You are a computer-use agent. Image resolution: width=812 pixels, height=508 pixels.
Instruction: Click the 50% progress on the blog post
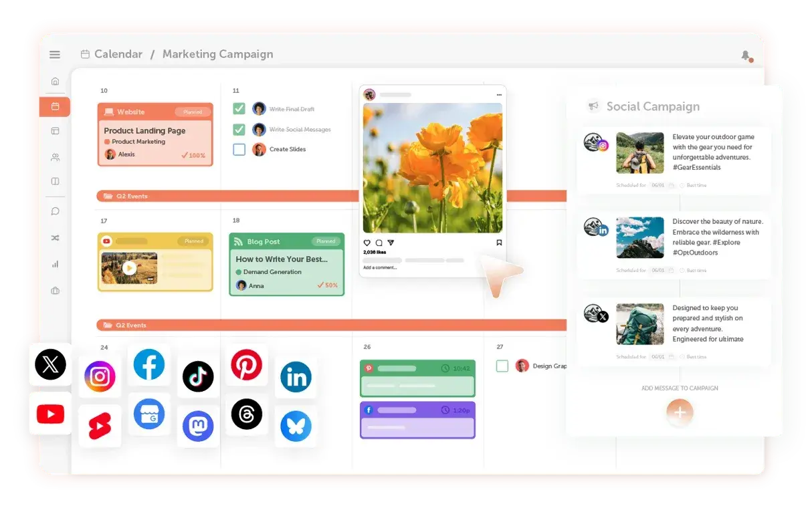[x=327, y=285]
